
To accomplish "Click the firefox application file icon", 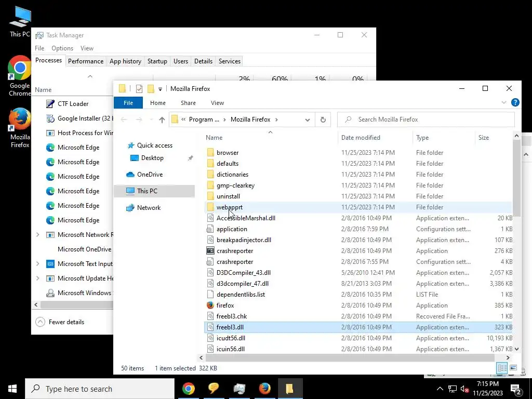I will point(210,305).
